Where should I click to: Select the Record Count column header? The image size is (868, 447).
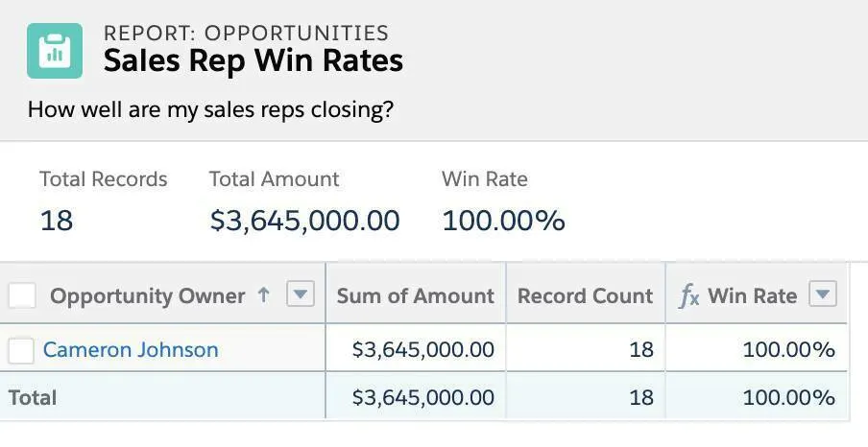coord(585,296)
